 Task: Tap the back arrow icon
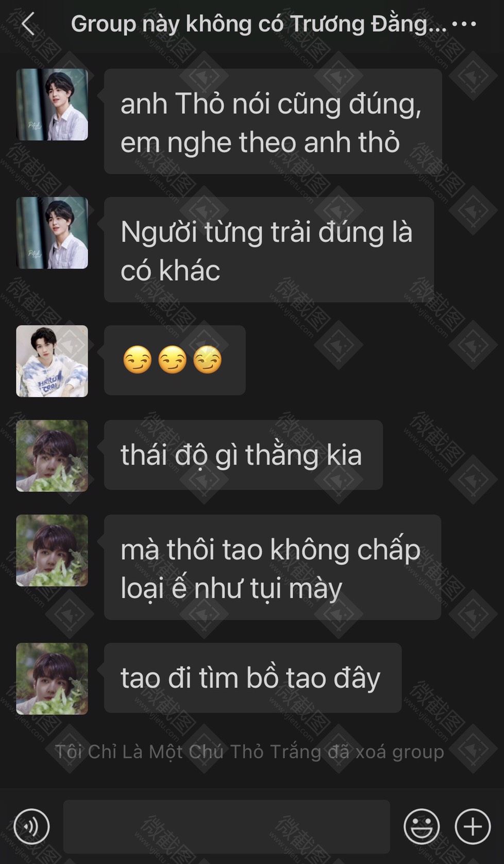[28, 24]
